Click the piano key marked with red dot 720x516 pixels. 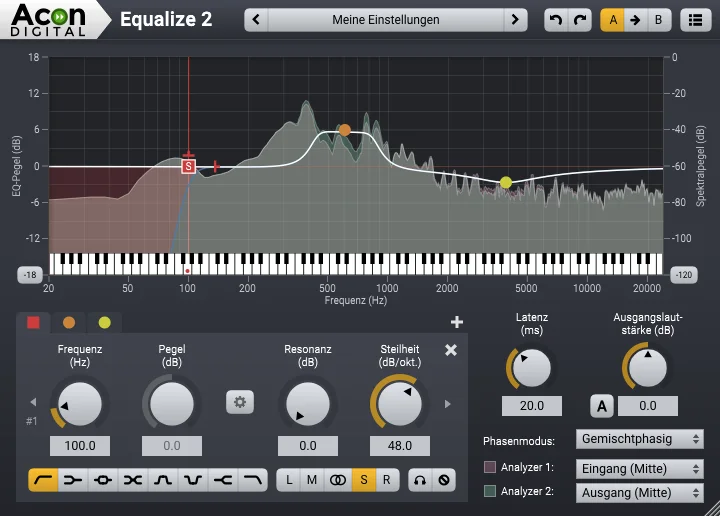[187, 269]
